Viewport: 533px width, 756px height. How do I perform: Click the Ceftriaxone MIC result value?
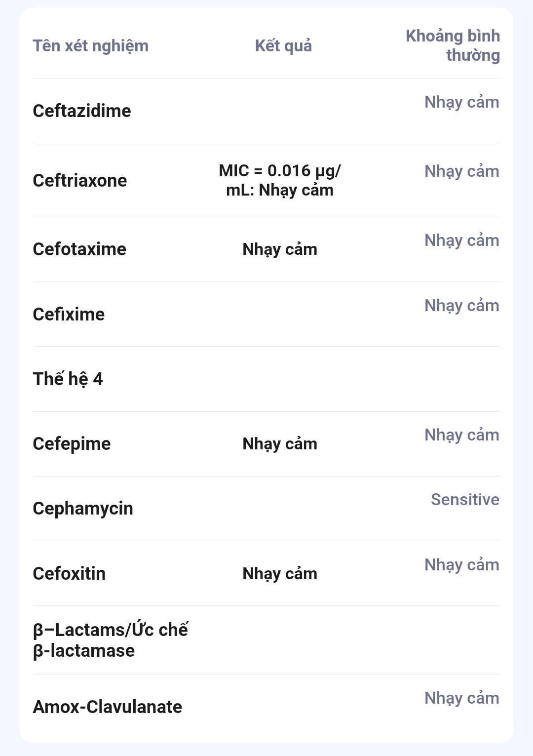point(280,180)
